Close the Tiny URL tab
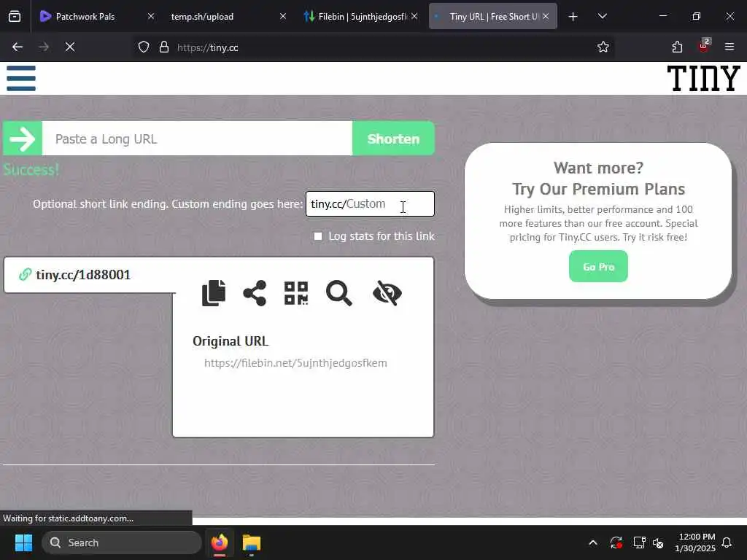Image resolution: width=747 pixels, height=560 pixels. click(546, 16)
